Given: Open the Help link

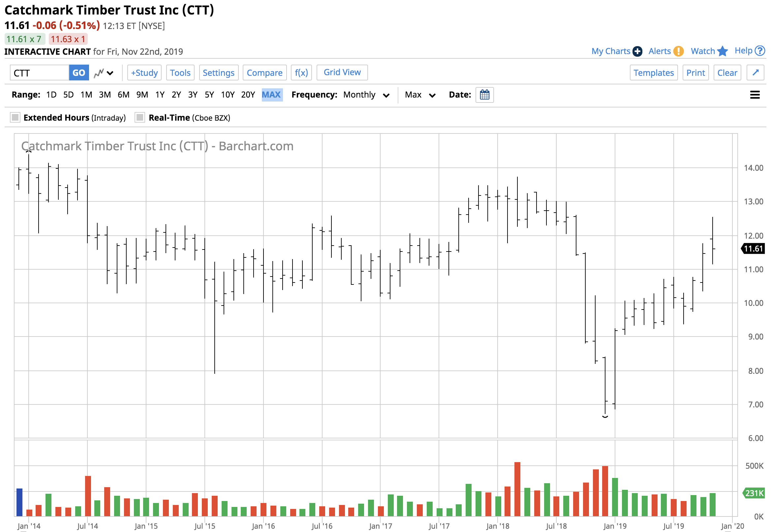Looking at the screenshot, I should point(743,51).
